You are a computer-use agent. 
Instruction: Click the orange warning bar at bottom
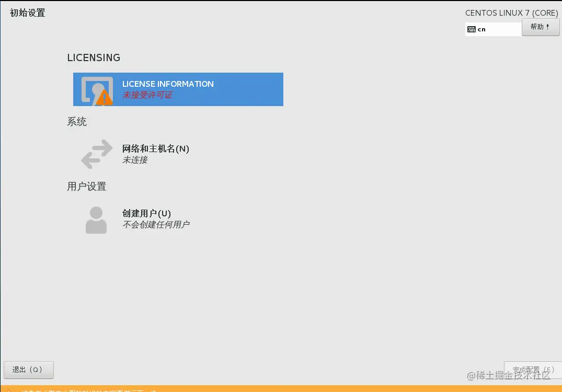point(281,389)
